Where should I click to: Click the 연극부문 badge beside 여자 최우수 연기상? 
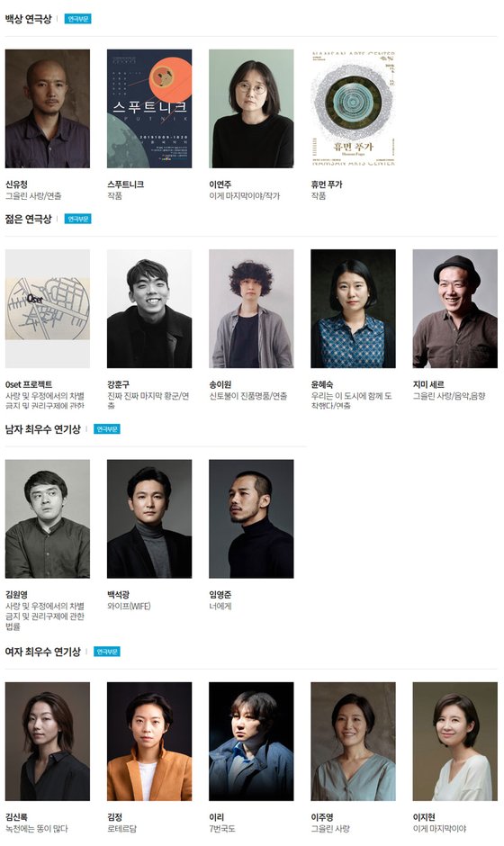coord(107,652)
